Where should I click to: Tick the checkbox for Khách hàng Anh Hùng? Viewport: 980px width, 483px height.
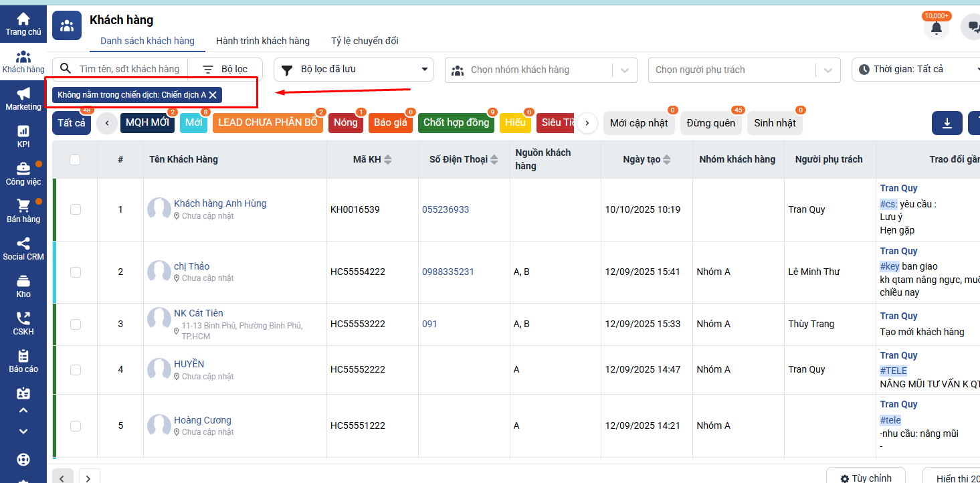click(x=76, y=209)
